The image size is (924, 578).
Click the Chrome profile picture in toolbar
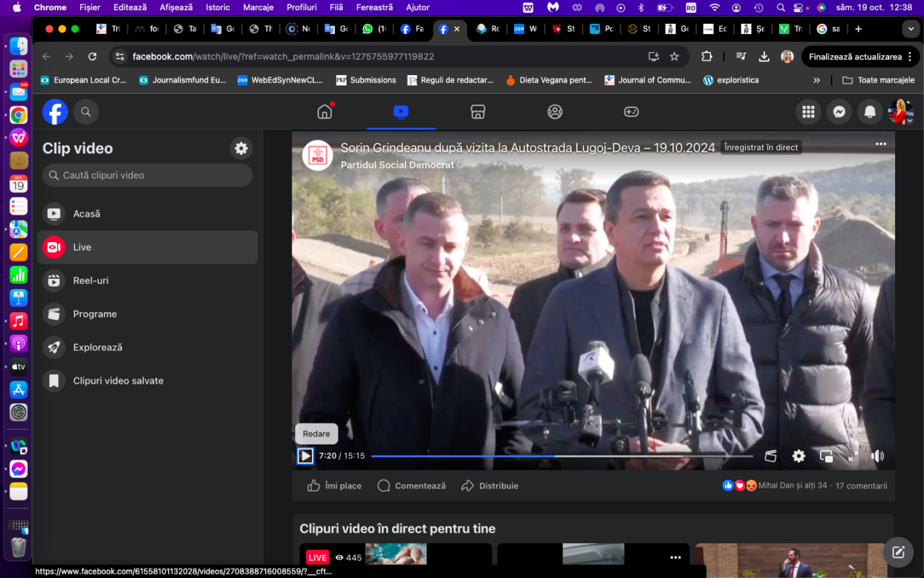[788, 56]
